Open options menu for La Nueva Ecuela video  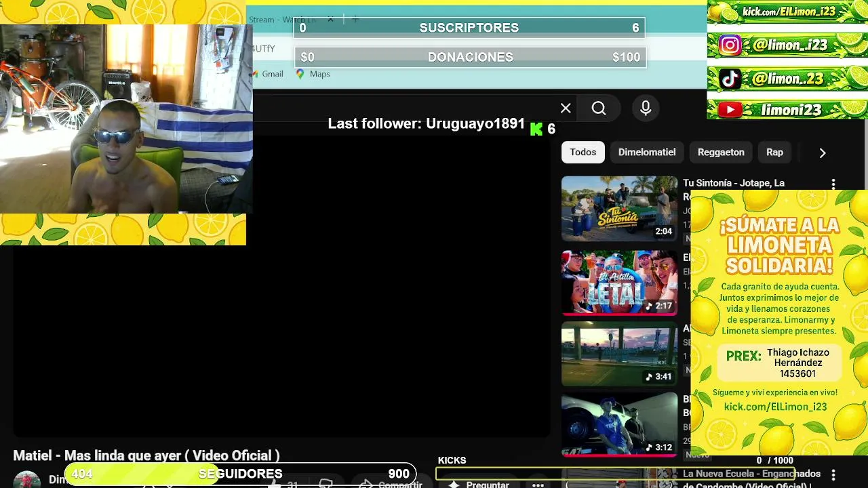click(833, 475)
